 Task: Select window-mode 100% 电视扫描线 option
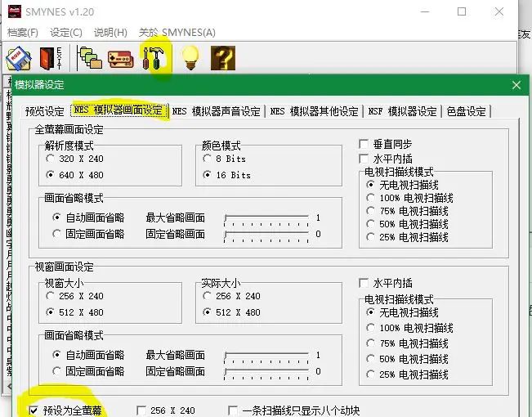pos(410,328)
